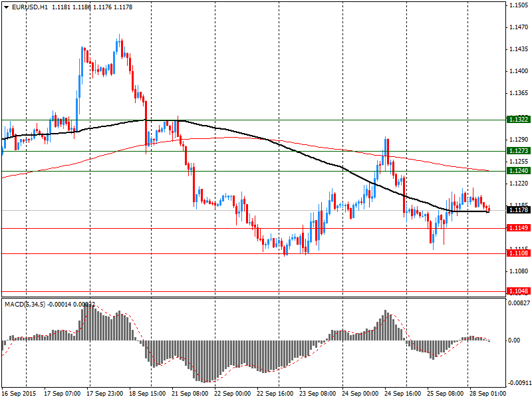Screen dimensions: 532x399
Task: Select the 1.1108 red level label
Action: coord(519,253)
